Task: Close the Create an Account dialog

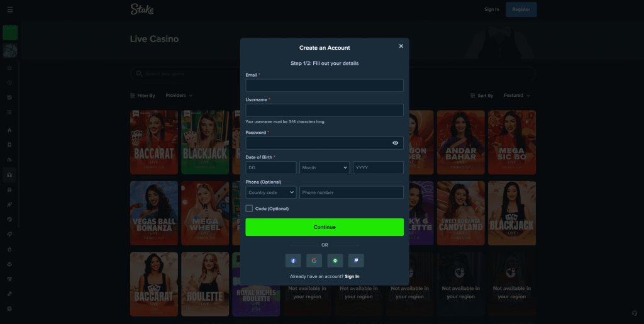Action: (401, 46)
